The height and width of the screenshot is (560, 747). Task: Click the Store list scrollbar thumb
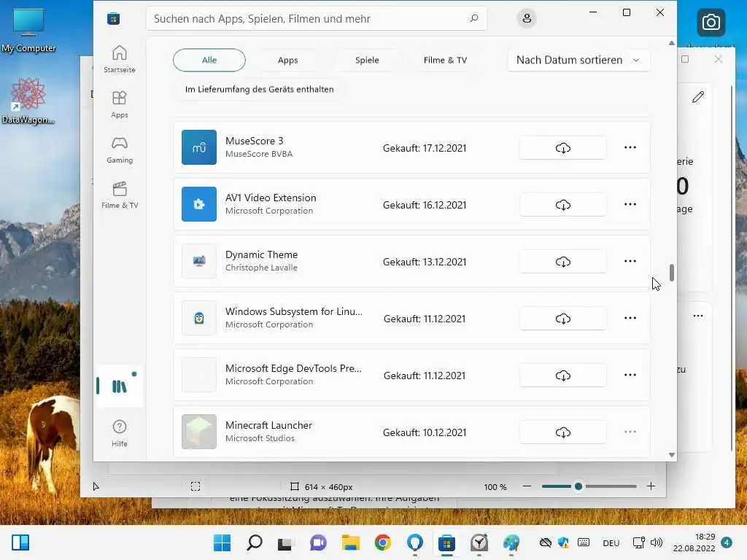pos(672,273)
